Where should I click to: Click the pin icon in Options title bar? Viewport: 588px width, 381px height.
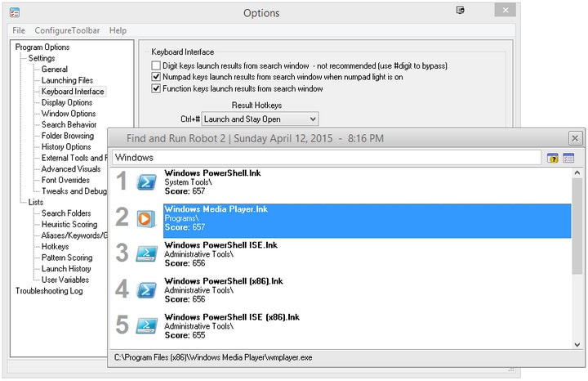460,10
